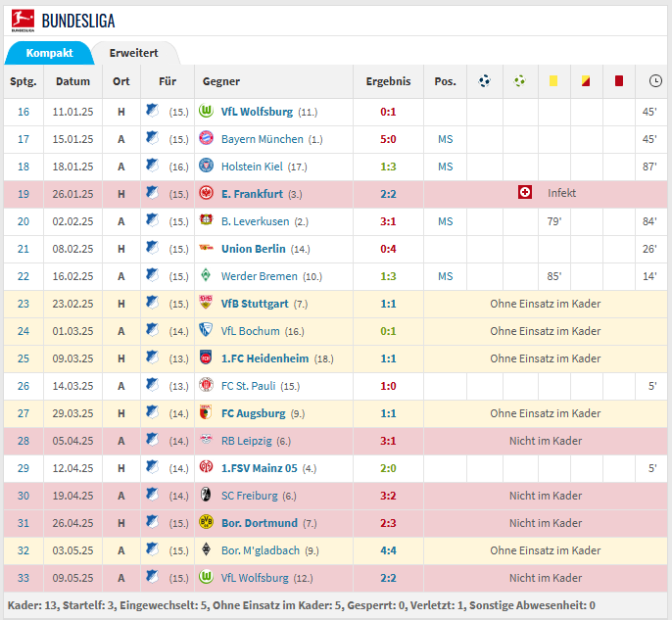Click the MS position in the Bayern München row
Viewport: 672px width, 620px height.
pos(446,139)
